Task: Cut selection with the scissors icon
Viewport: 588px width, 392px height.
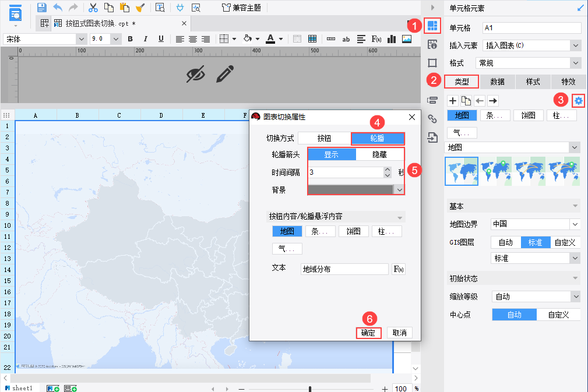Action: click(93, 7)
